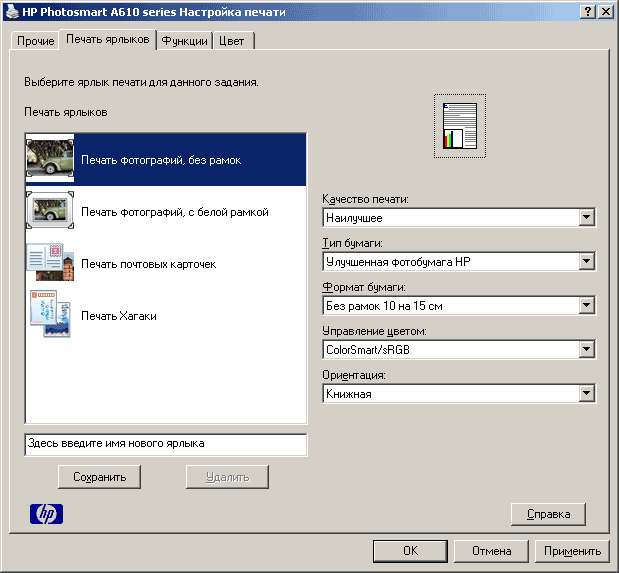Click the ColorSmart/sRGB value field
The width and height of the screenshot is (619, 573).
click(451, 349)
